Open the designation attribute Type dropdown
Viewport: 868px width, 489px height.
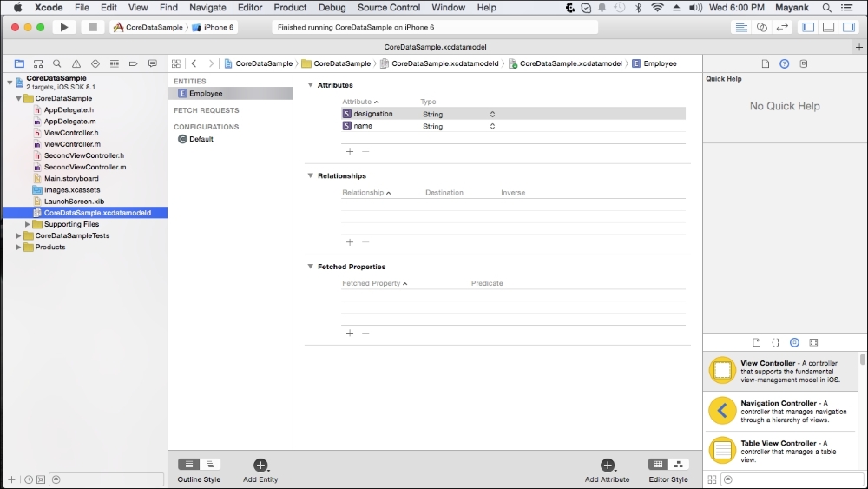pos(492,114)
